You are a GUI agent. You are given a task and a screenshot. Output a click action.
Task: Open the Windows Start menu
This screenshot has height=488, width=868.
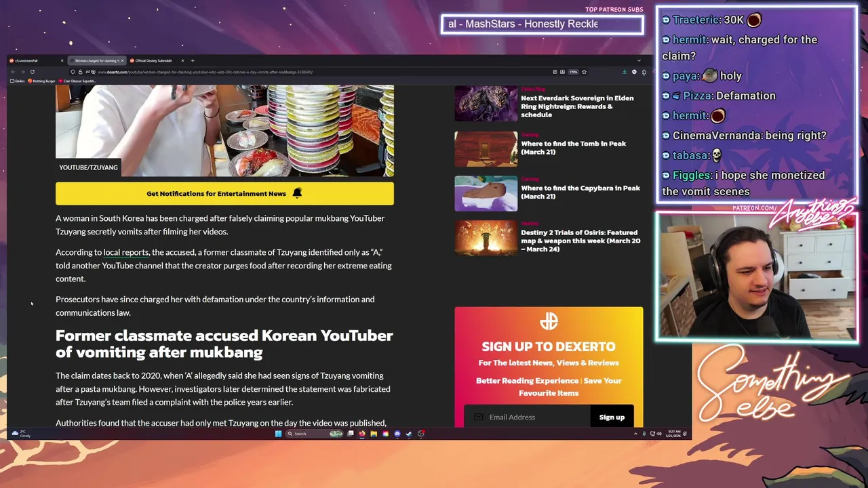(278, 434)
